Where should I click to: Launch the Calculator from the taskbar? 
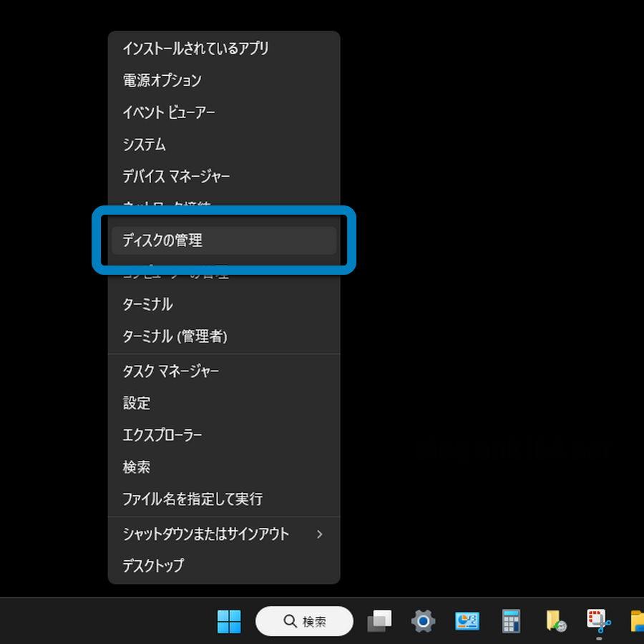pos(511,621)
